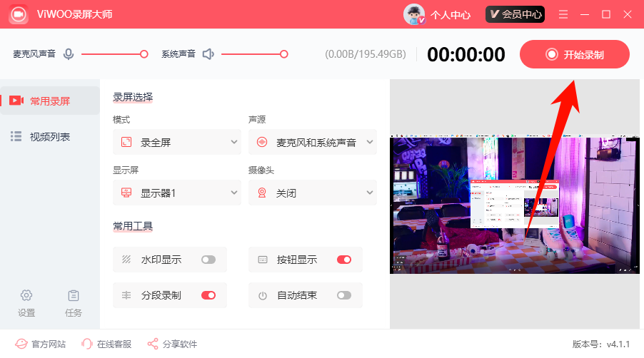Click the power icon next to 自动结束
644x358 pixels.
pos(263,296)
